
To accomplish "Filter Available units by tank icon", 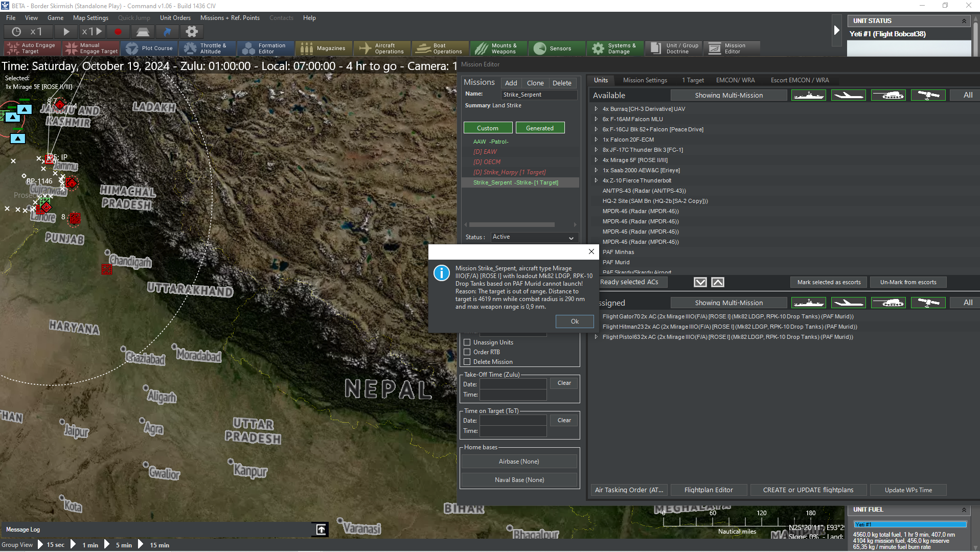I will pos(888,96).
